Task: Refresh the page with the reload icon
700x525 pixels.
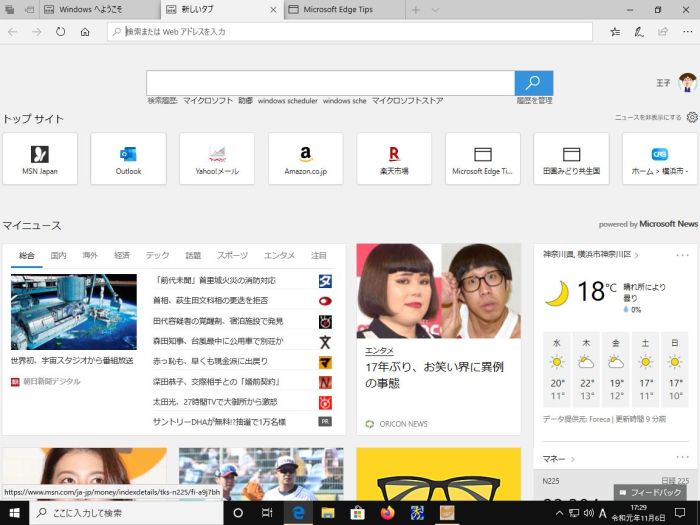Action: pyautogui.click(x=60, y=32)
